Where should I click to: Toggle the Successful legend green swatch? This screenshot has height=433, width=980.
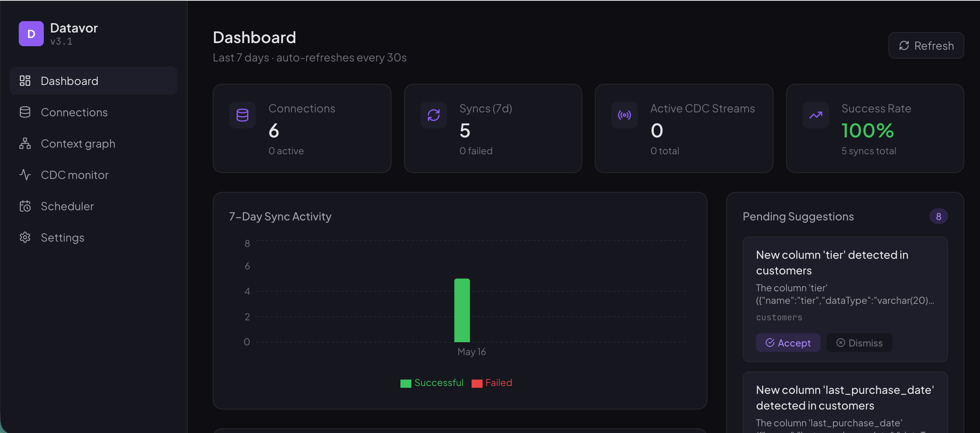tap(406, 383)
